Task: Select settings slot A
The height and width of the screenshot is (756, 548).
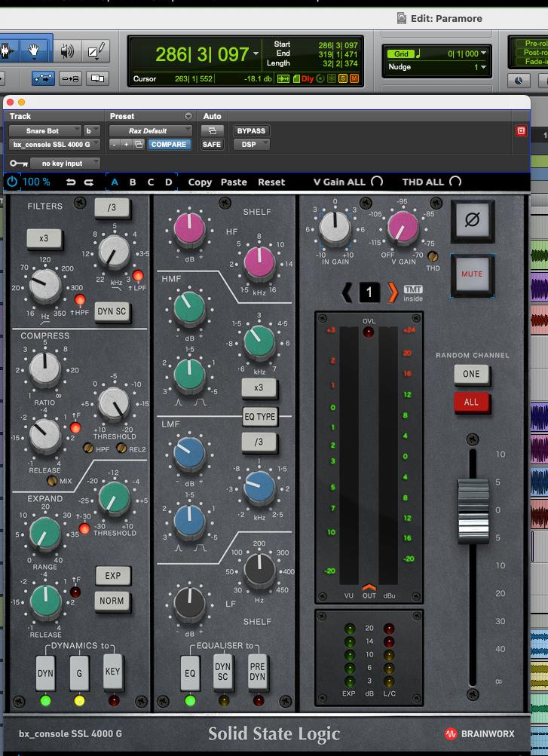Action: point(115,182)
